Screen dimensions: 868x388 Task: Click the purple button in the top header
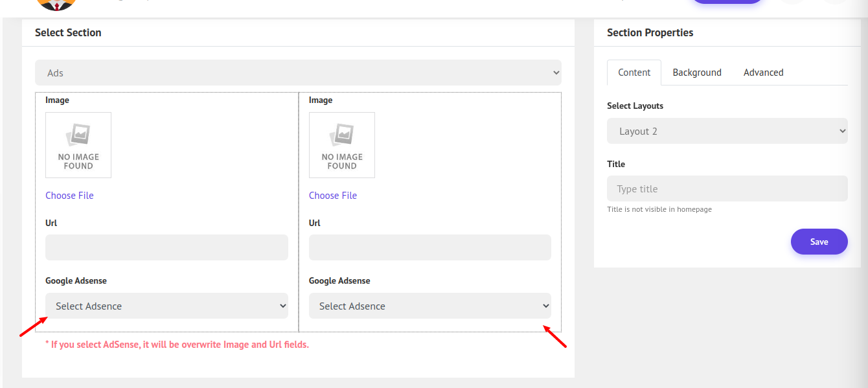[x=727, y=2]
